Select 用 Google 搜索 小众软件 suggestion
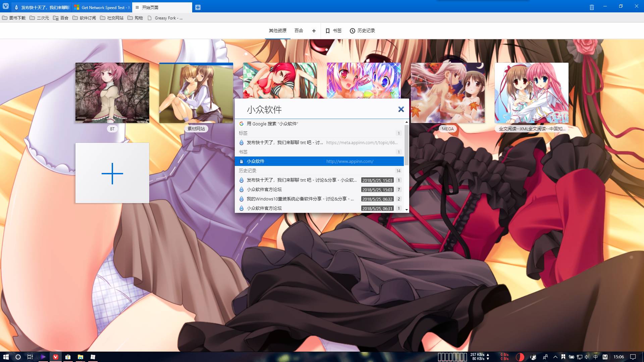This screenshot has height=362, width=644. point(272,124)
